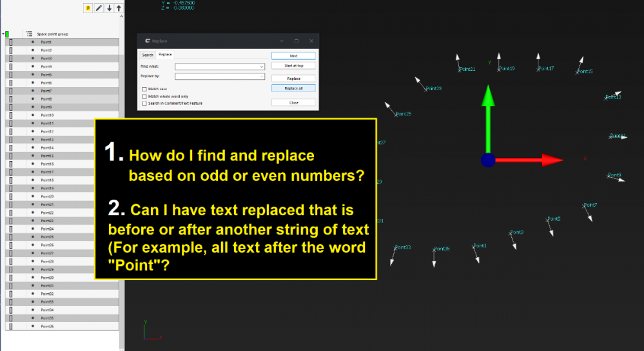Click the green marker of Space point group

(x=7, y=34)
